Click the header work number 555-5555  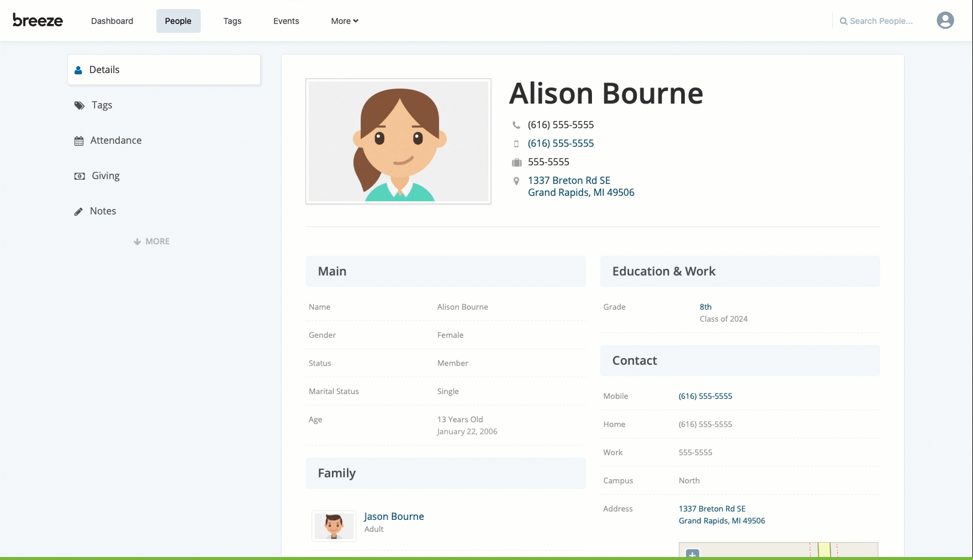549,162
